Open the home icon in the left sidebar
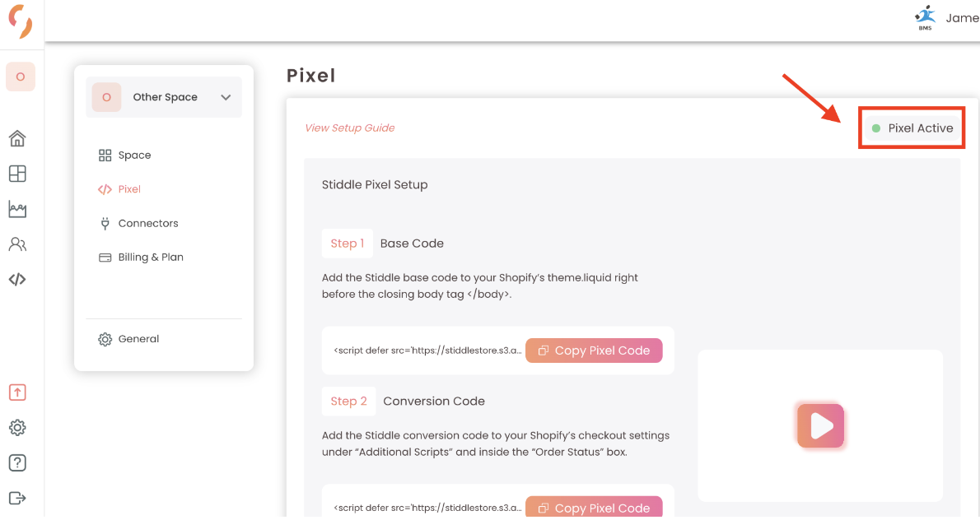 (17, 138)
